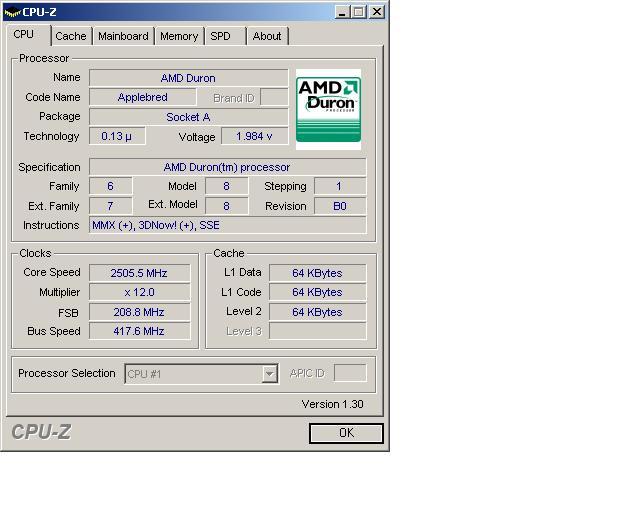This screenshot has height=512, width=640.
Task: Click the Package value Socket A
Action: pyautogui.click(x=189, y=117)
